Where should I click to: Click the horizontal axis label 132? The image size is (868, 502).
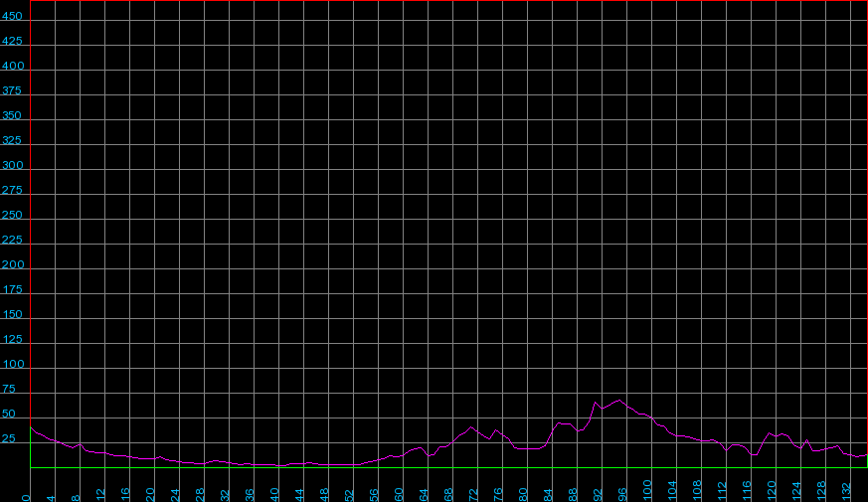(x=847, y=491)
